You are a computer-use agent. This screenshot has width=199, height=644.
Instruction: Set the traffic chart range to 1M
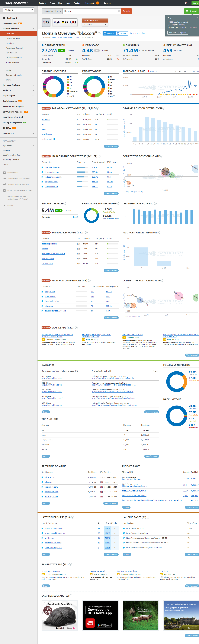click(x=175, y=71)
